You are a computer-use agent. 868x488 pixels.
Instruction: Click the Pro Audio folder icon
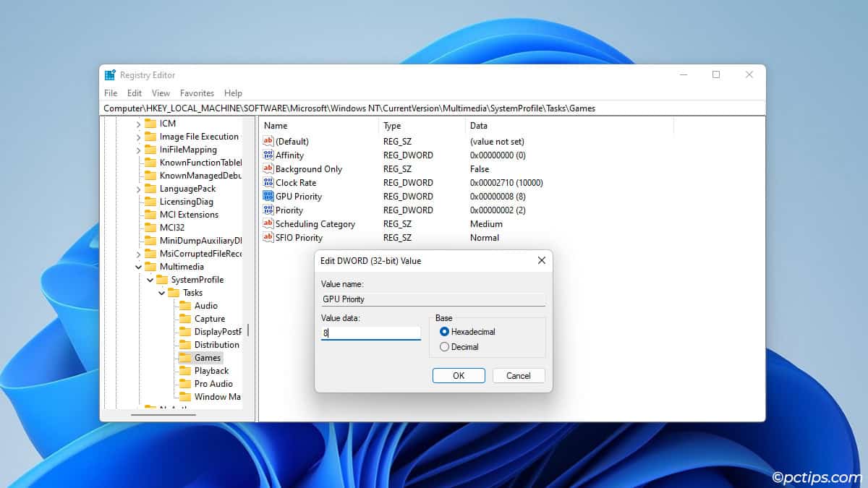pyautogui.click(x=185, y=384)
